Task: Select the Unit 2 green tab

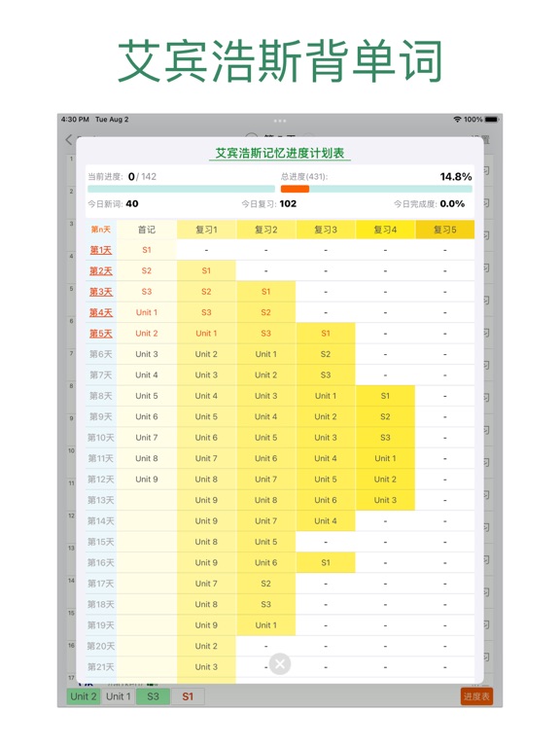Action: click(84, 696)
